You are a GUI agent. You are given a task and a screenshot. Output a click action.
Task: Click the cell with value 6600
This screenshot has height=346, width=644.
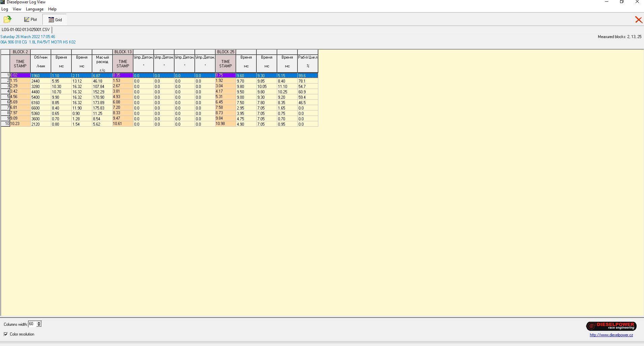tap(41, 108)
